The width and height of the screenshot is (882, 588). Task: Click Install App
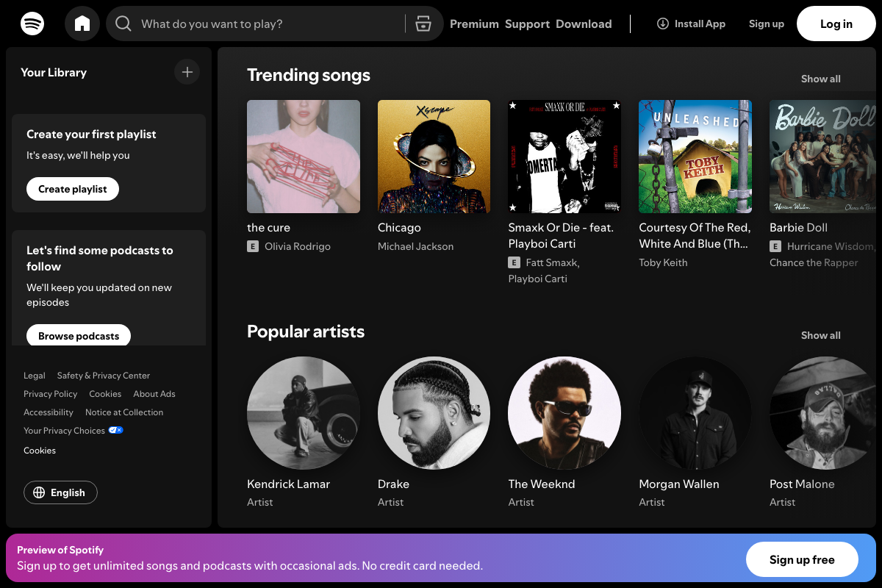click(x=691, y=24)
